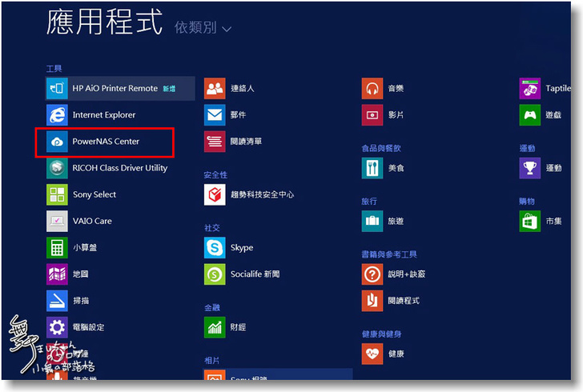The height and width of the screenshot is (392, 583).
Task: Open the People (連絡人) icon
Action: tap(215, 89)
